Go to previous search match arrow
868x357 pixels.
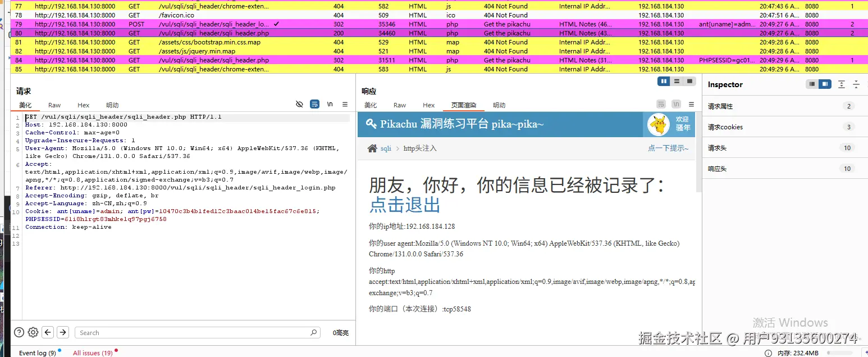pyautogui.click(x=48, y=332)
